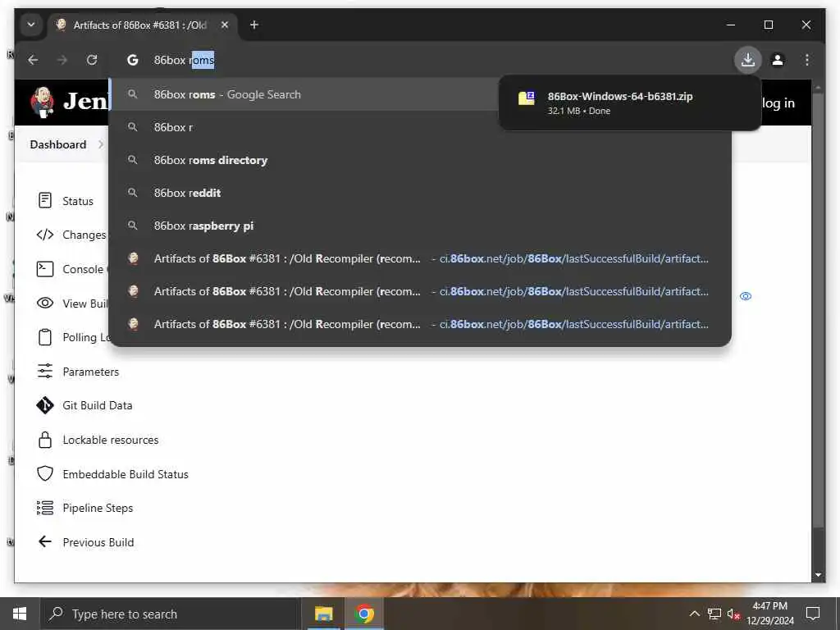Screen dimensions: 840x630
Task: Click the network icon in system tray
Action: tap(714, 614)
